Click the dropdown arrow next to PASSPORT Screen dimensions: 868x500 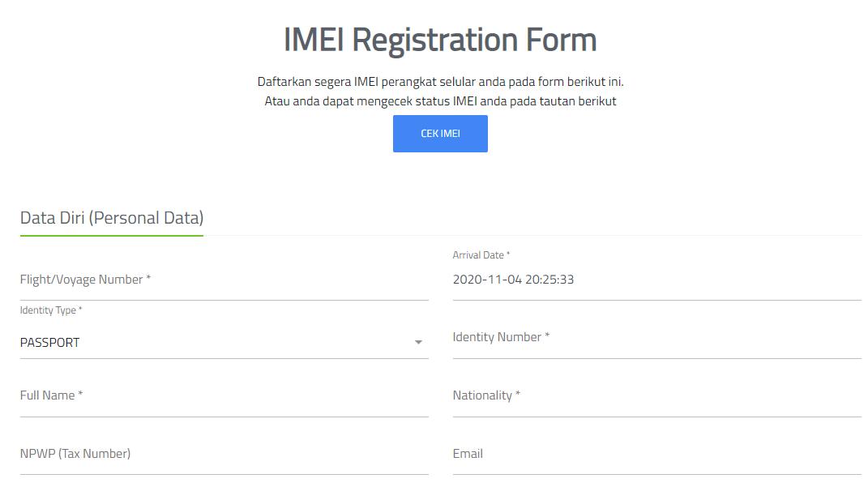(419, 342)
